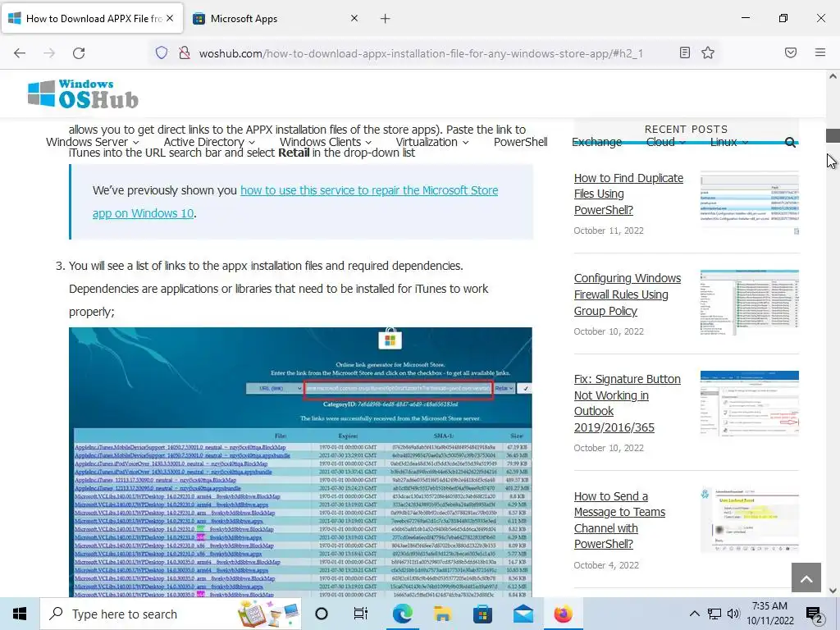Expand the Linux menu

(x=728, y=142)
